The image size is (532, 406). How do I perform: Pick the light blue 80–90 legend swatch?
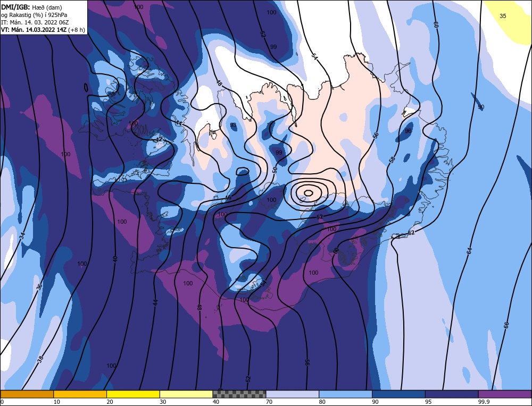345,394
